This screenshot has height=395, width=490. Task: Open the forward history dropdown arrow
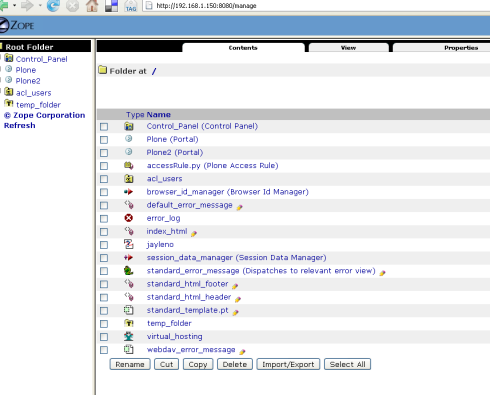tap(40, 5)
